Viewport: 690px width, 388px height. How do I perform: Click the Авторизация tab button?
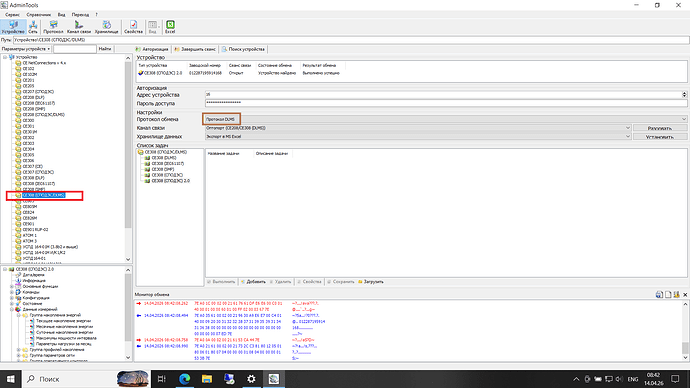coord(152,49)
